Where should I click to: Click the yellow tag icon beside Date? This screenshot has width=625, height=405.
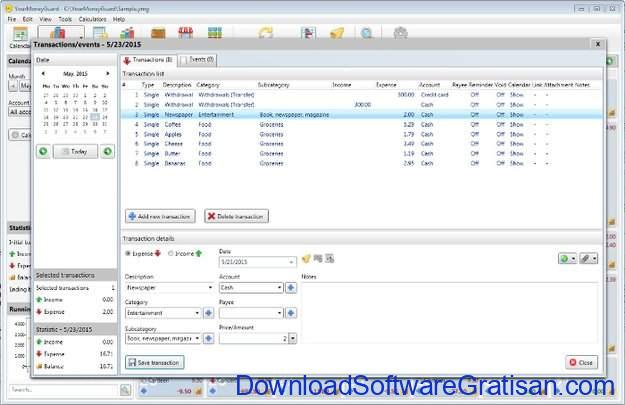click(306, 259)
